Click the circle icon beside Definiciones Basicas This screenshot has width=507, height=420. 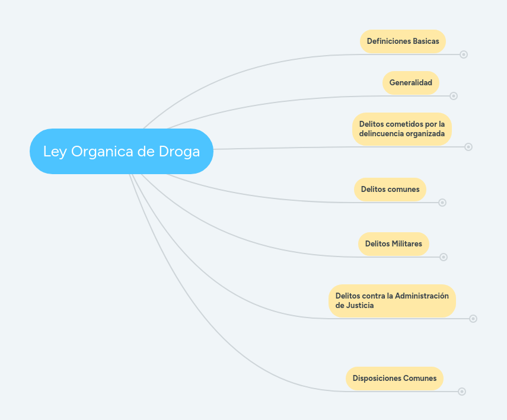pyautogui.click(x=463, y=54)
